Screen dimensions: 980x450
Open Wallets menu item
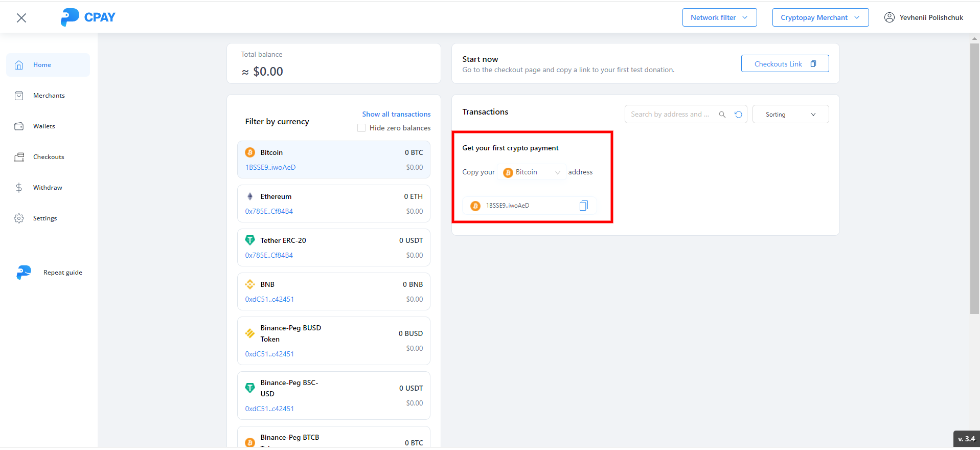tap(44, 126)
